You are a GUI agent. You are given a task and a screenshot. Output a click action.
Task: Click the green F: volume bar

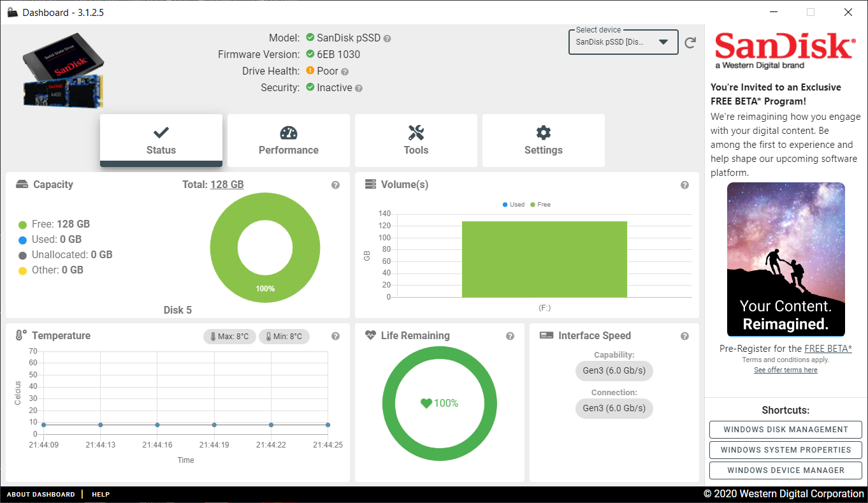point(544,259)
